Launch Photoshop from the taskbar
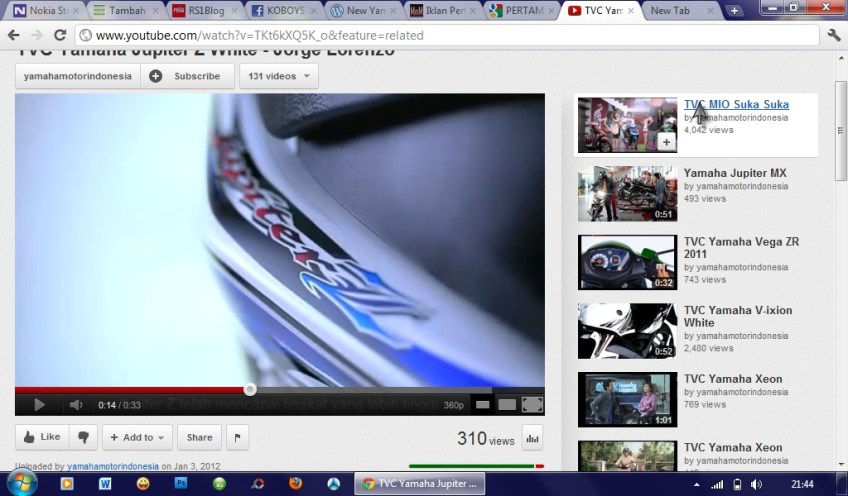 181,483
